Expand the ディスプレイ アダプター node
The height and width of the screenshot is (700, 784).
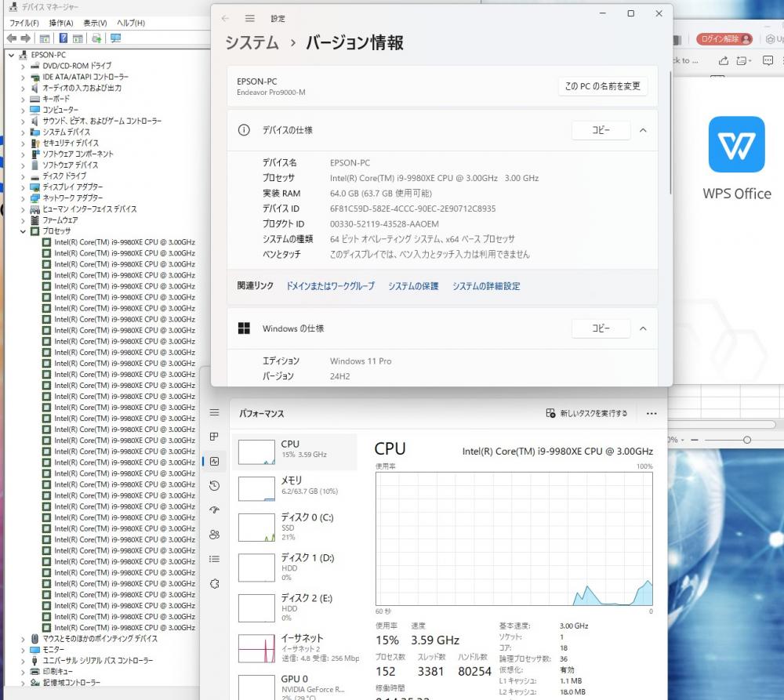(23, 187)
